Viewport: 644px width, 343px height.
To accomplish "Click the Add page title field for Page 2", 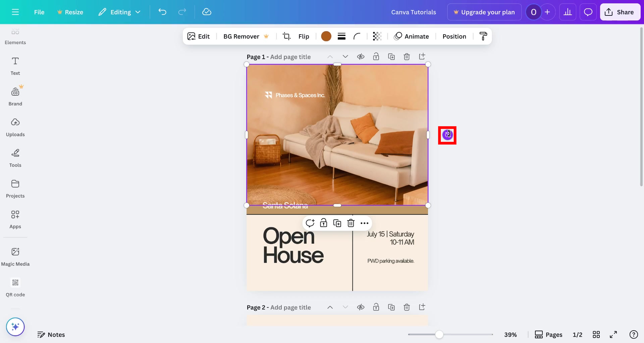I will (290, 307).
